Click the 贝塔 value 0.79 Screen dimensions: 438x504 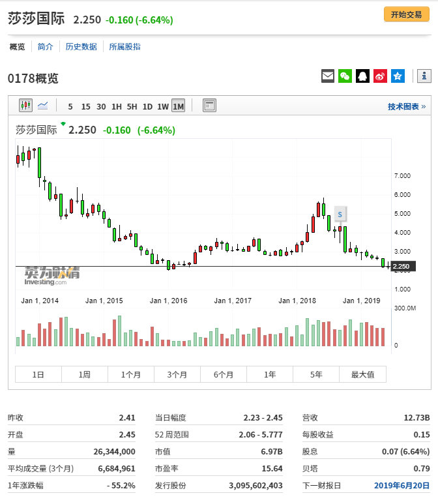point(422,469)
